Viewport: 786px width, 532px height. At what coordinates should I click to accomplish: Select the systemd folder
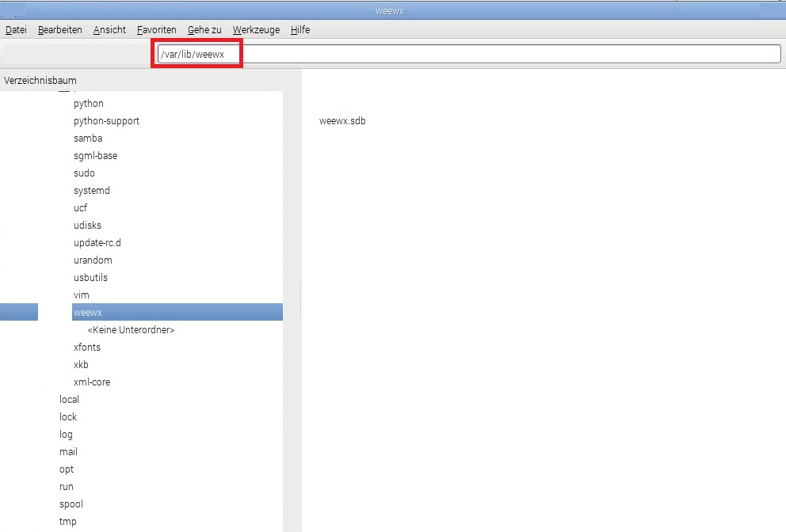[x=91, y=190]
